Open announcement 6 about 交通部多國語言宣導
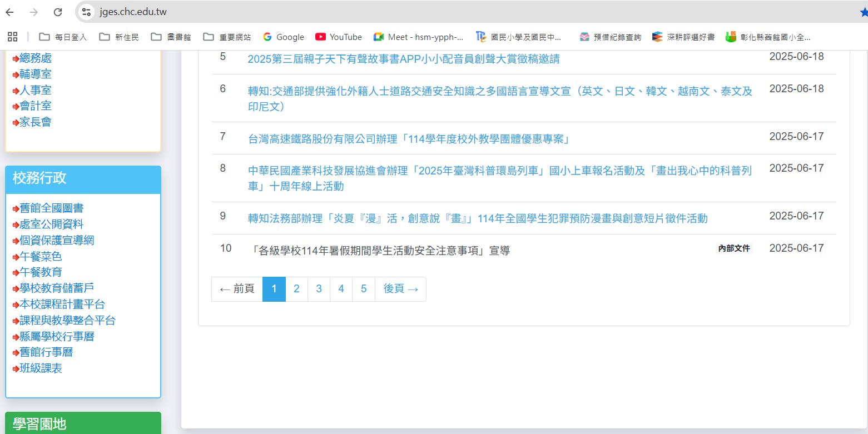The width and height of the screenshot is (868, 434). click(x=500, y=98)
